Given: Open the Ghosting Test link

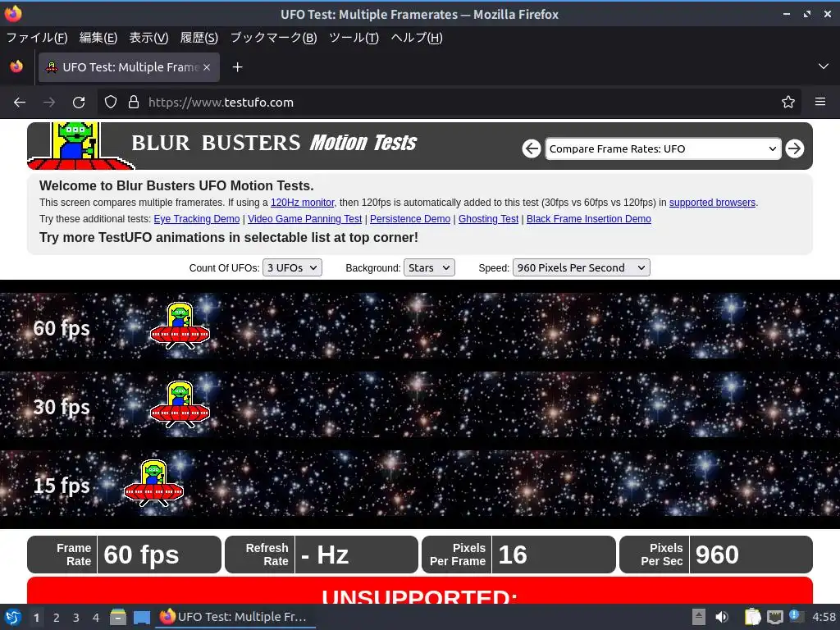Looking at the screenshot, I should click(489, 218).
